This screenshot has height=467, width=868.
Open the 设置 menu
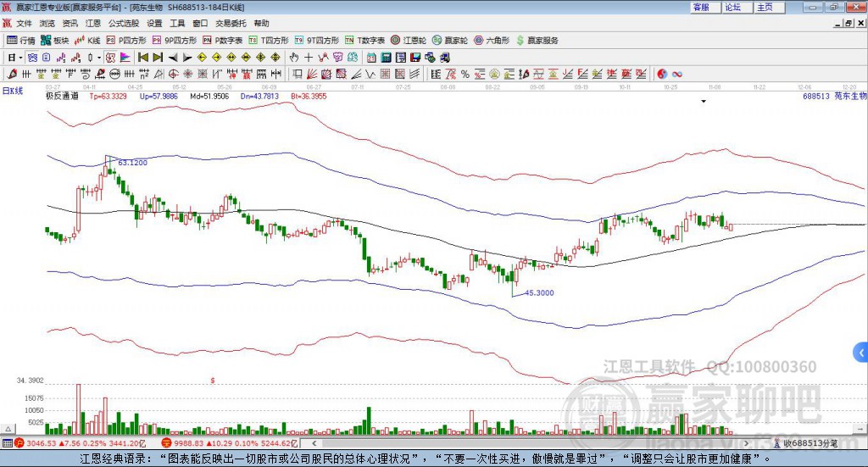point(154,23)
